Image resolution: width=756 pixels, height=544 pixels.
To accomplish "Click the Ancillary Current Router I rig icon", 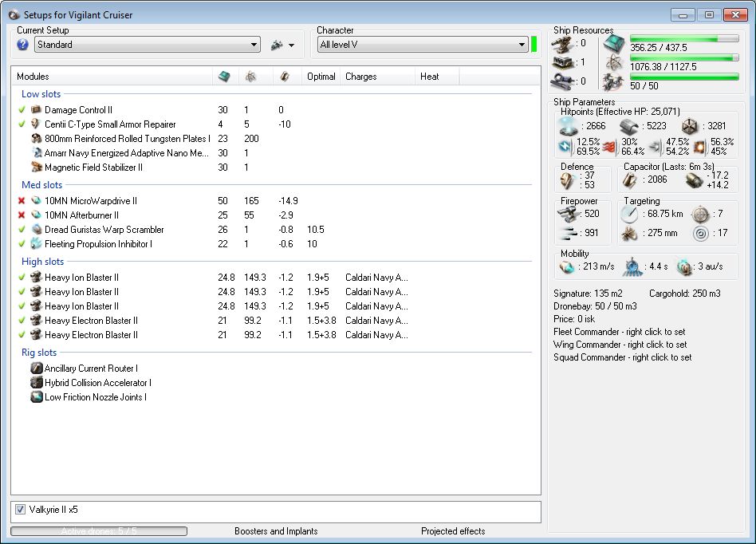I will 36,369.
